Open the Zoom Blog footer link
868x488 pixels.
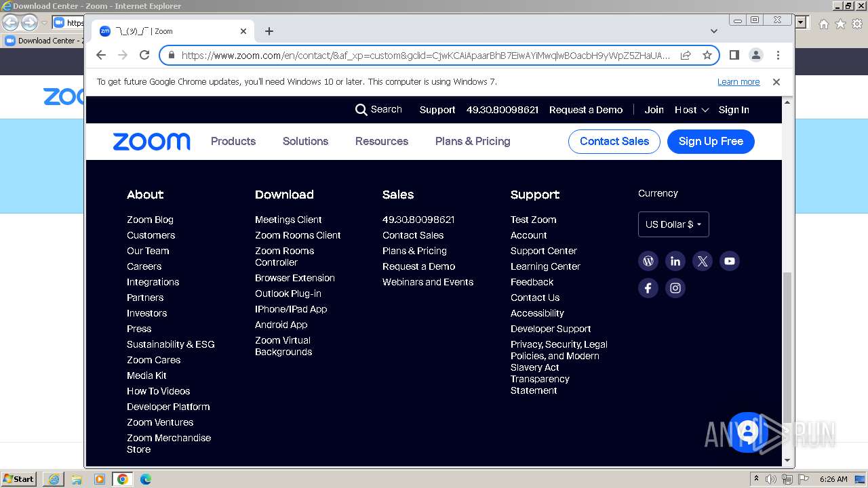(150, 220)
